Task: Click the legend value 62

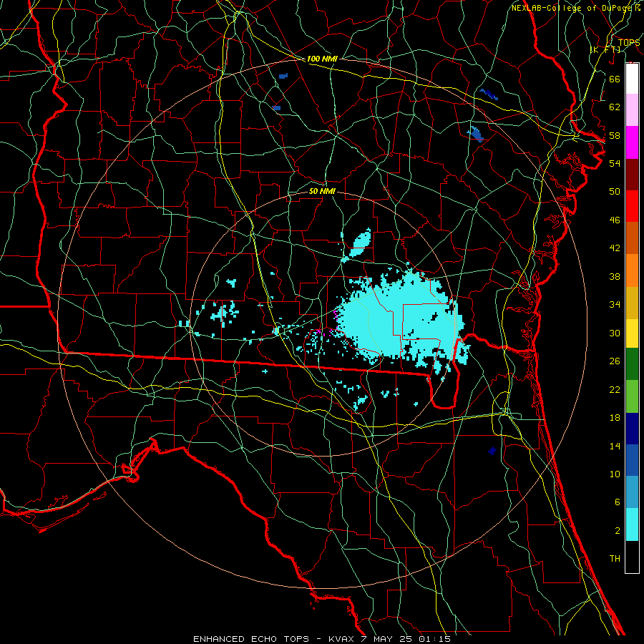Action: click(x=615, y=107)
